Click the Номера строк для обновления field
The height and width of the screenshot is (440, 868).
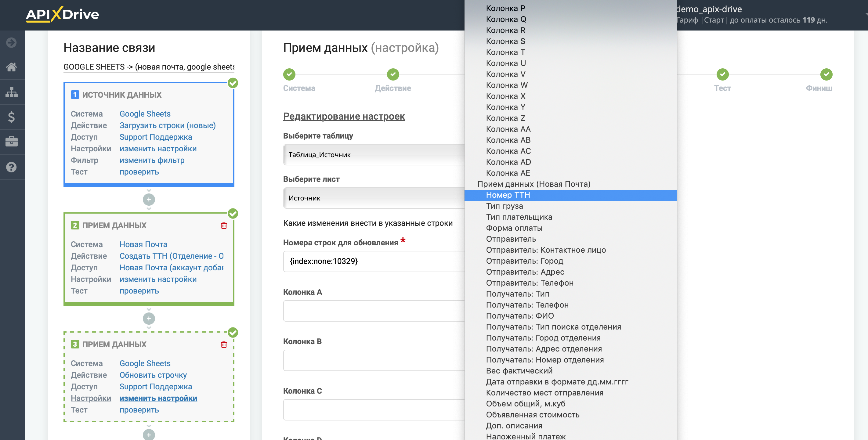click(x=374, y=261)
